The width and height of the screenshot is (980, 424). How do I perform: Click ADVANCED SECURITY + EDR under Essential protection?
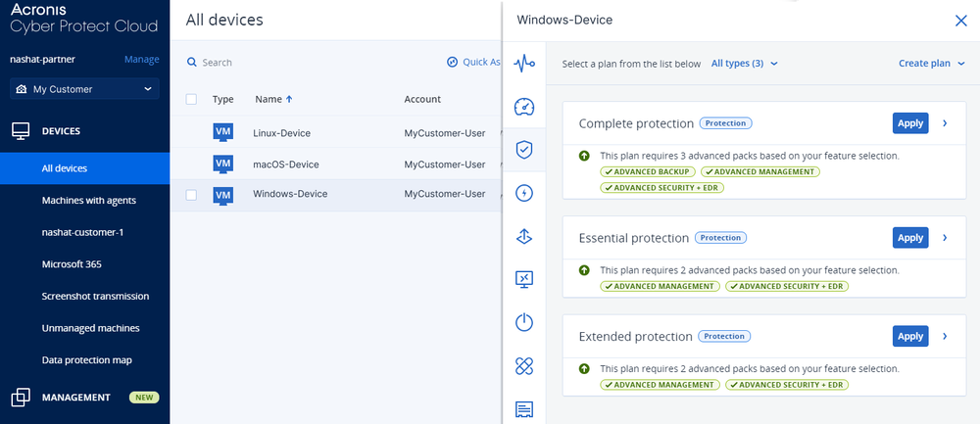point(787,286)
